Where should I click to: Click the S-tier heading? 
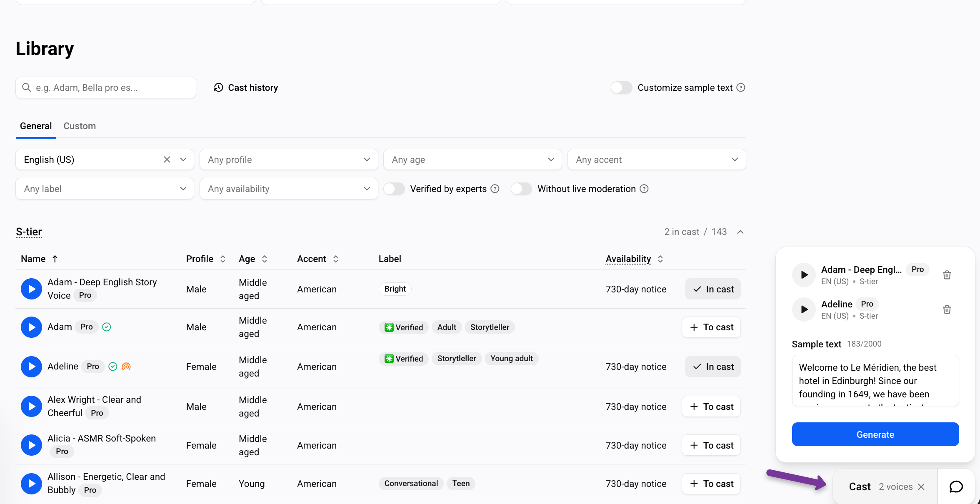tap(29, 232)
